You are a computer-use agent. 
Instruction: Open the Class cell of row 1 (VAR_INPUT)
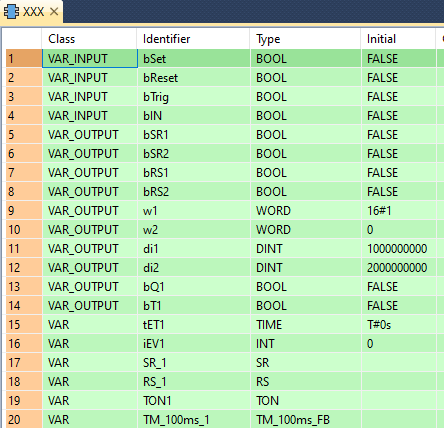click(x=90, y=59)
